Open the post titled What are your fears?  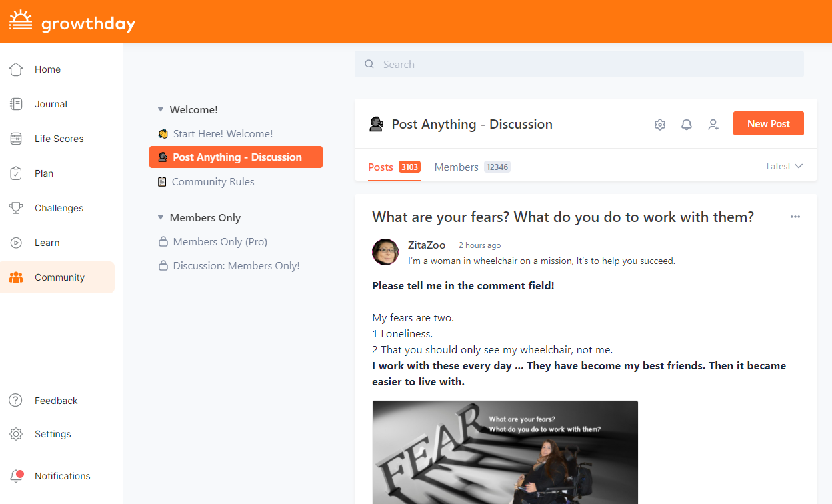[563, 217]
